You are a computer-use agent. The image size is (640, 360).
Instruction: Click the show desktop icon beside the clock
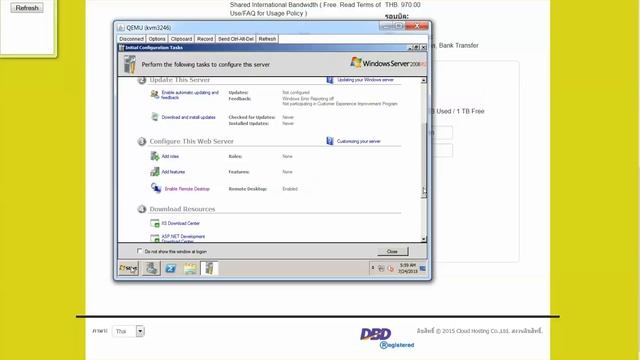click(x=422, y=268)
